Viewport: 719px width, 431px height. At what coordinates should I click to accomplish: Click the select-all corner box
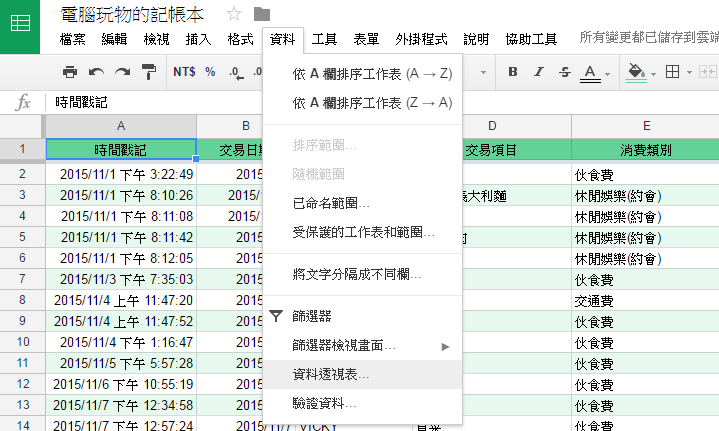point(22,126)
